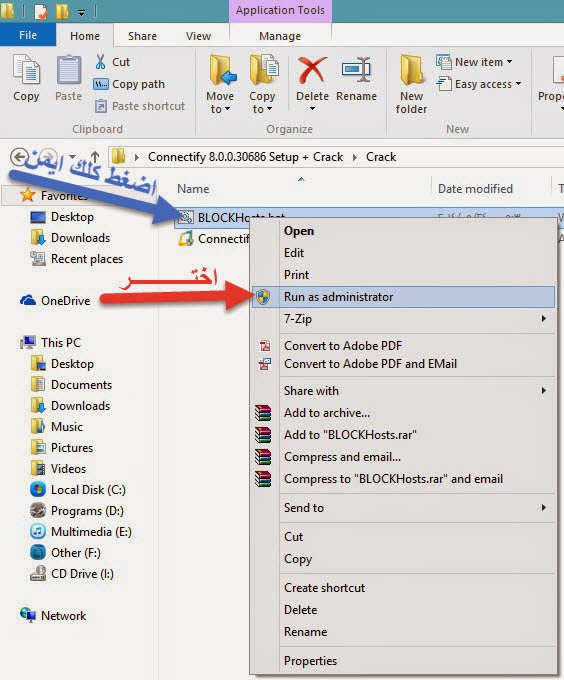This screenshot has height=680, width=564.
Task: Open the Delete dropdown arrow
Action: [312, 109]
